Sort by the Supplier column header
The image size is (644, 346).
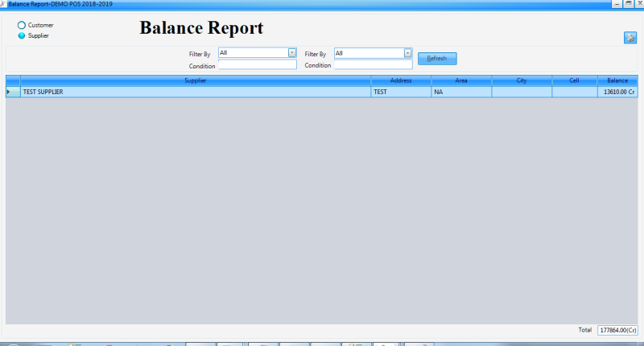(195, 80)
